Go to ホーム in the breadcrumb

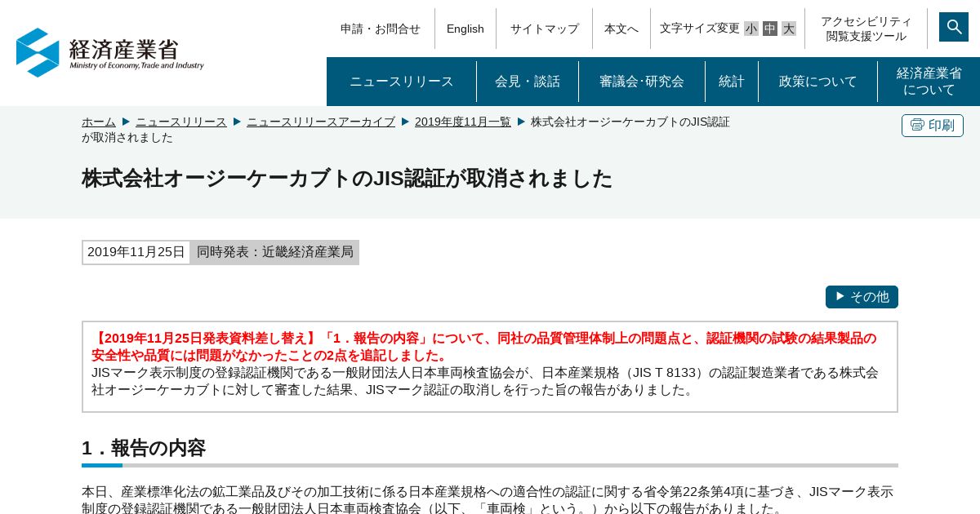[99, 122]
